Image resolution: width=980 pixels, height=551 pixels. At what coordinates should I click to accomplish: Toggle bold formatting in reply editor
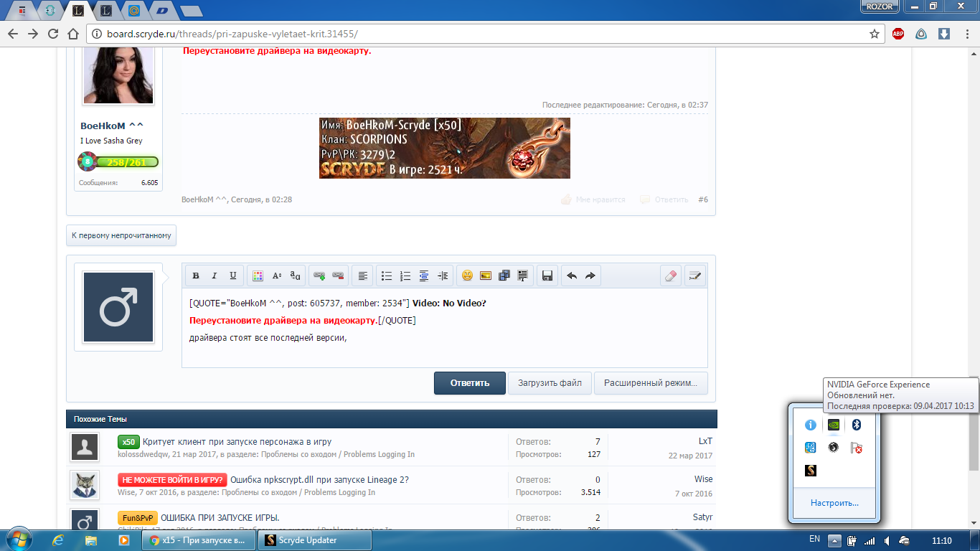[195, 275]
